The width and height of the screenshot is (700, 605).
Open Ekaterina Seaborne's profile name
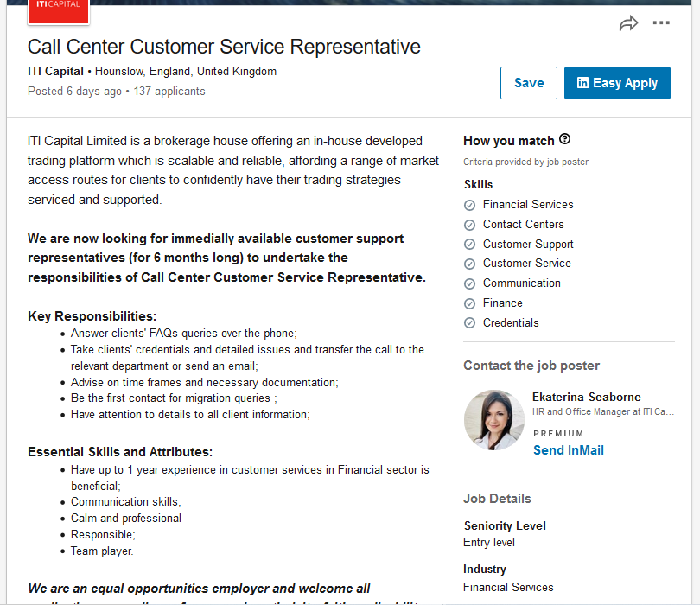coord(586,397)
